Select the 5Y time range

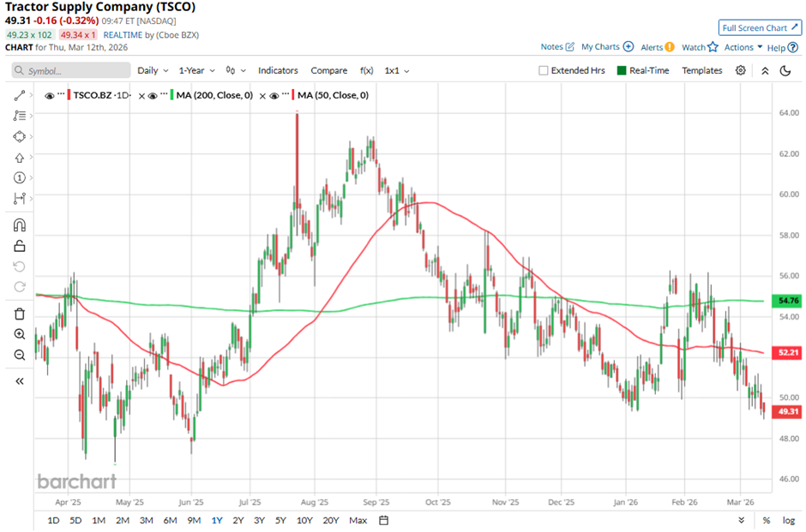pyautogui.click(x=280, y=520)
